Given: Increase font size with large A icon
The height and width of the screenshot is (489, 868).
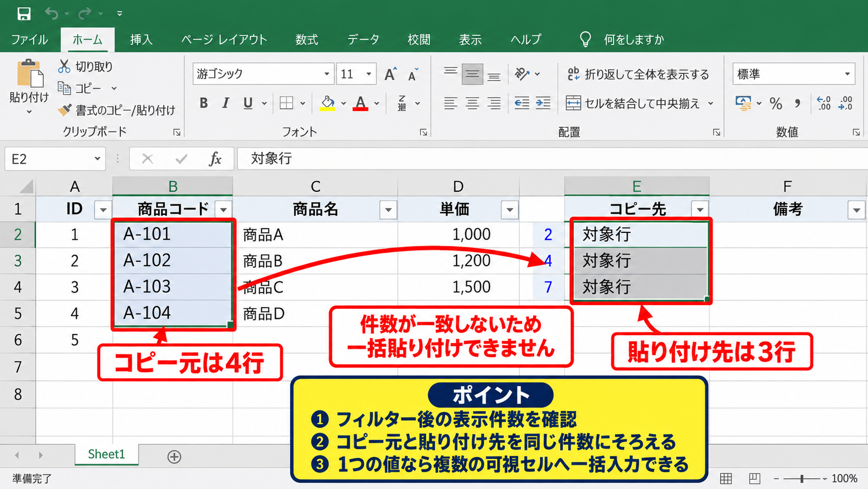Looking at the screenshot, I should [390, 74].
